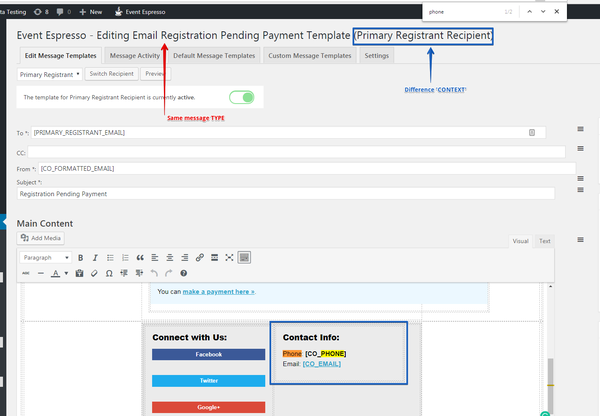Open shortcode list for the Subject field
This screenshot has height=416, width=600.
580,190
